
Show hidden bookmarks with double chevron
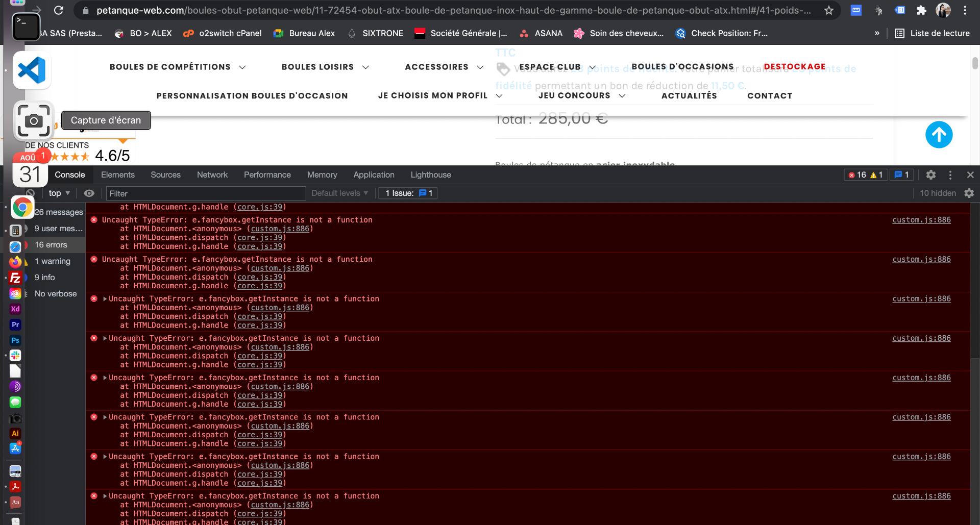(x=877, y=33)
